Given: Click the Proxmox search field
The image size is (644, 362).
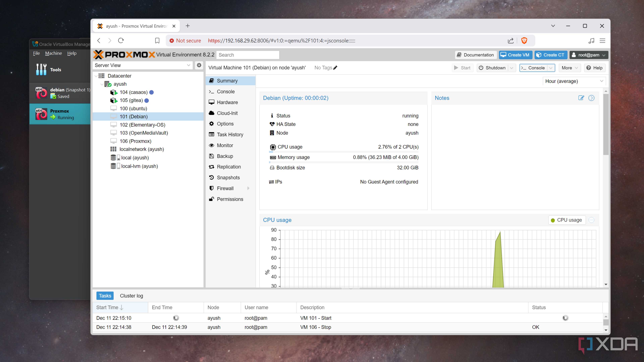Looking at the screenshot, I should coord(248,55).
